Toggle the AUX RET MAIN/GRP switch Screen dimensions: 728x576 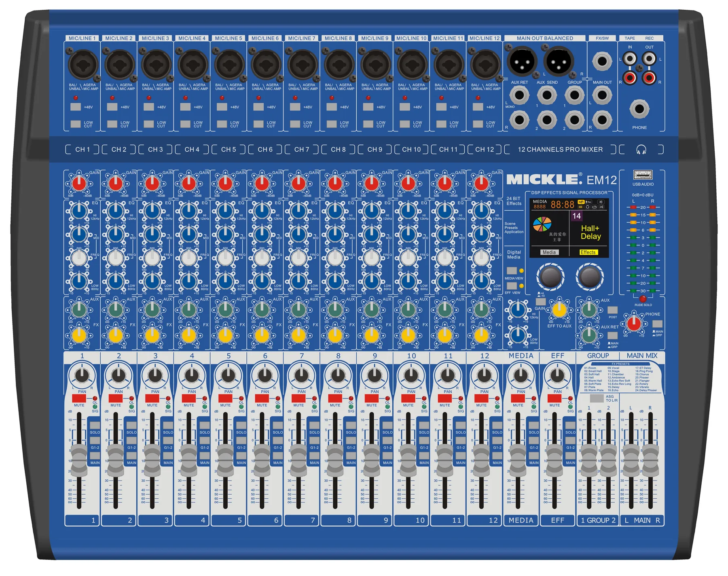[613, 336]
